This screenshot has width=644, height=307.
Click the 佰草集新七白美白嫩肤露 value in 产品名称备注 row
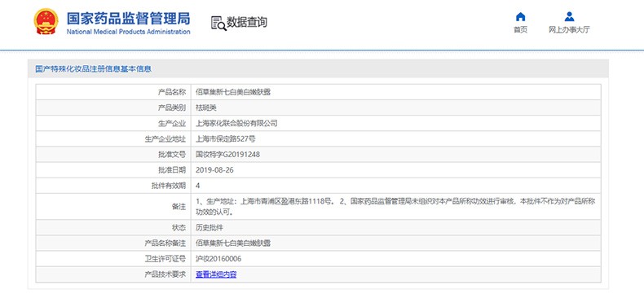click(233, 243)
